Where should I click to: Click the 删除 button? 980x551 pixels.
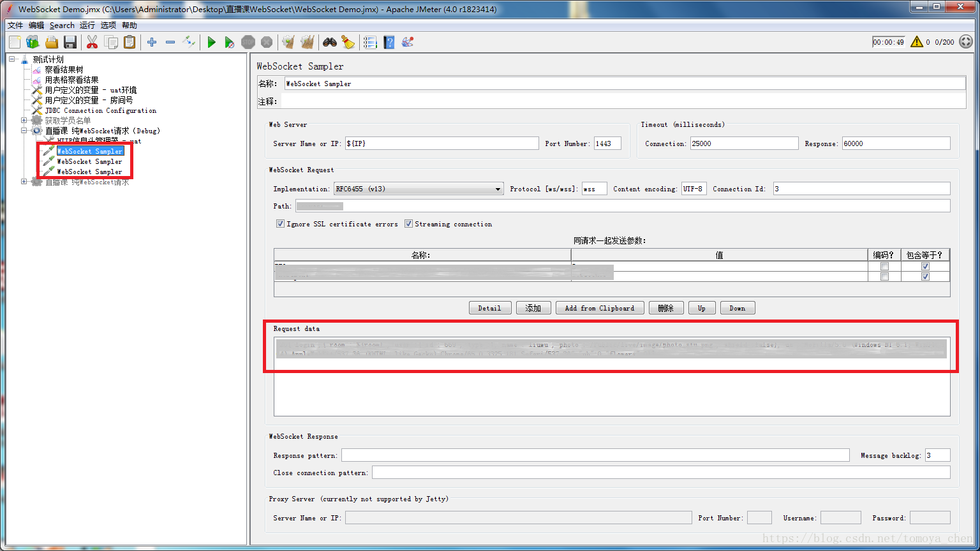[x=666, y=308]
